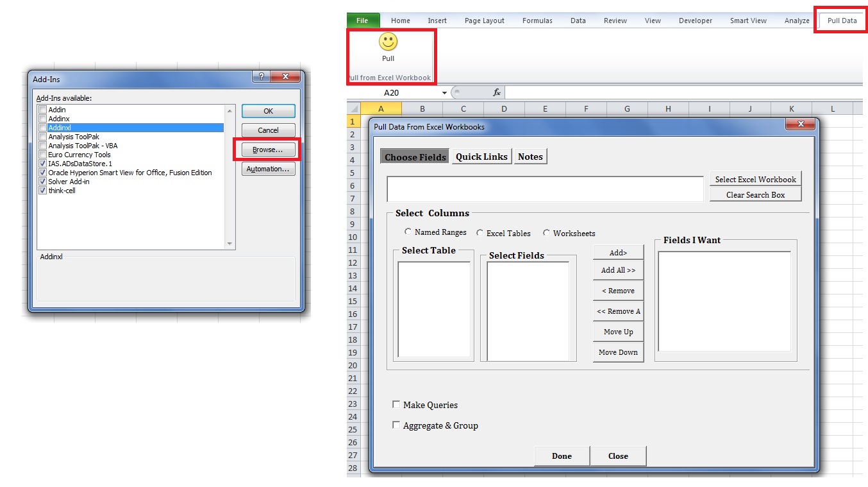Viewport: 868px width, 487px height.
Task: Click the Move Down button
Action: pyautogui.click(x=618, y=352)
